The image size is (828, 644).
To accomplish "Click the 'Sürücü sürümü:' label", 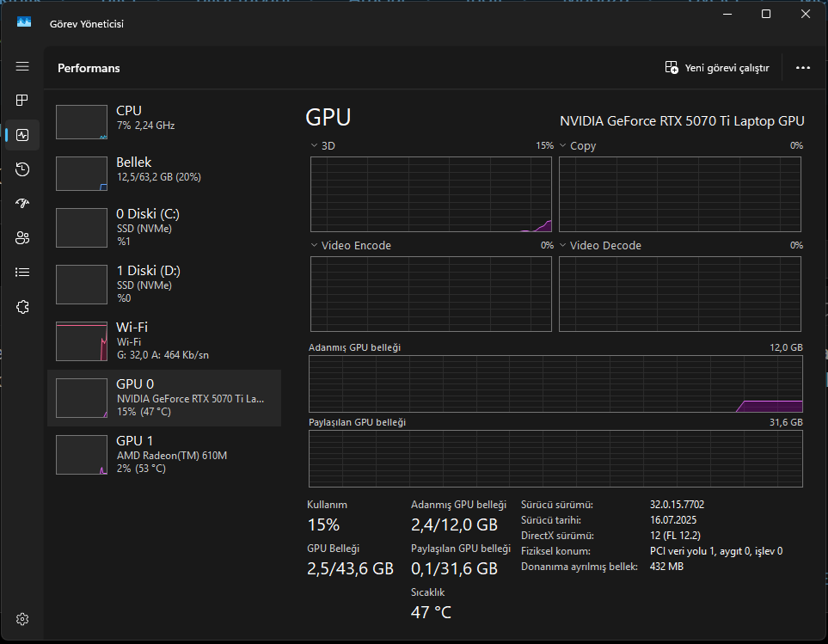I will 556,505.
